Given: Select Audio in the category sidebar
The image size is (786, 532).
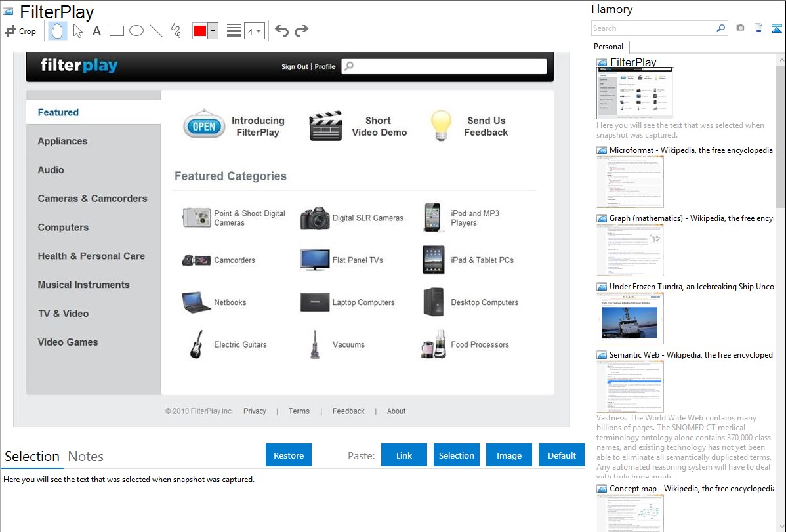Looking at the screenshot, I should pos(51,170).
